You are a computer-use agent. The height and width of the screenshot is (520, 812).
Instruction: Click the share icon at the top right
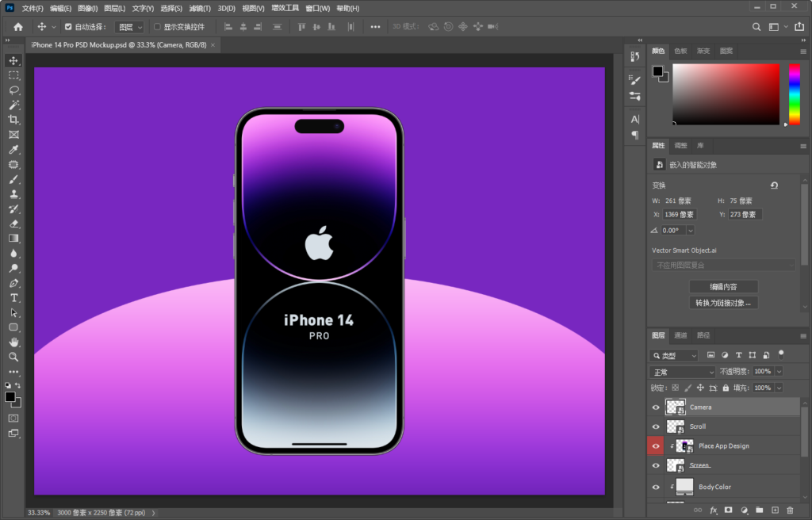pyautogui.click(x=799, y=26)
